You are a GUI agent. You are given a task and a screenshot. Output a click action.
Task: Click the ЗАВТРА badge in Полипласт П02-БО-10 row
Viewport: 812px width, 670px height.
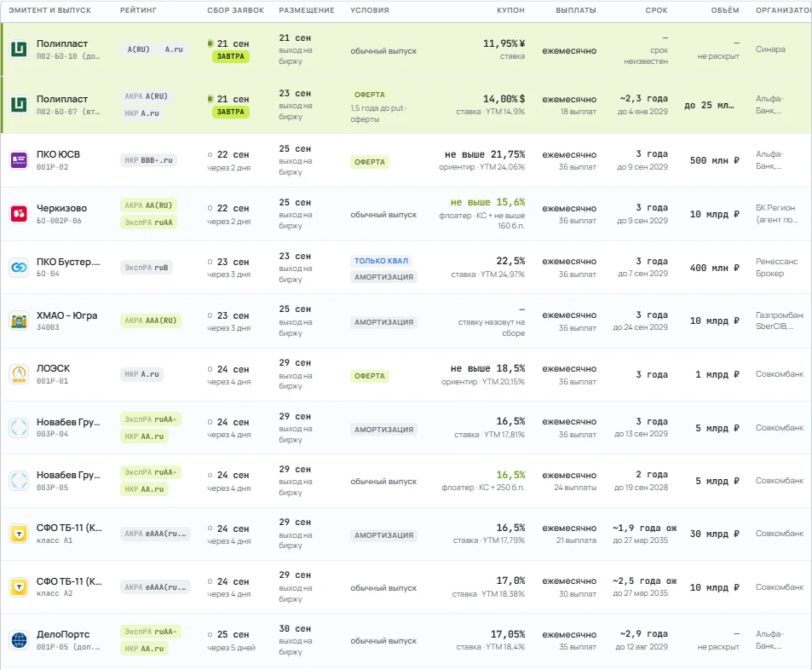pyautogui.click(x=230, y=56)
